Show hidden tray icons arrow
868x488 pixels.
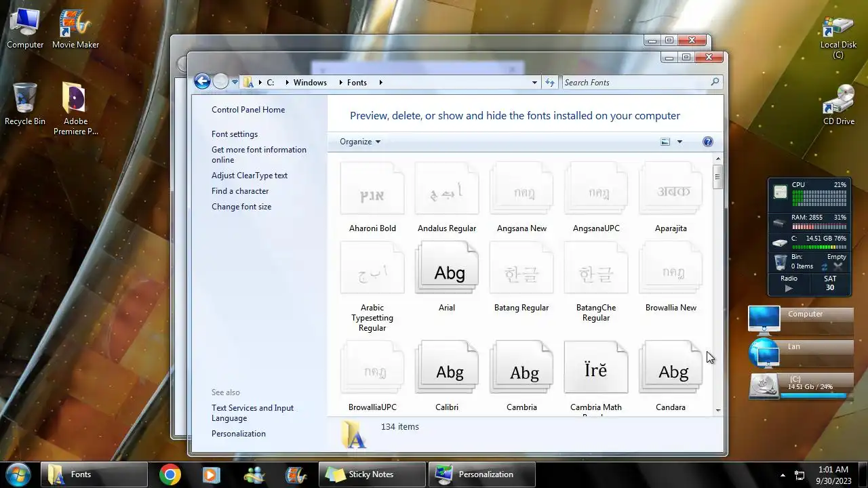(x=783, y=475)
